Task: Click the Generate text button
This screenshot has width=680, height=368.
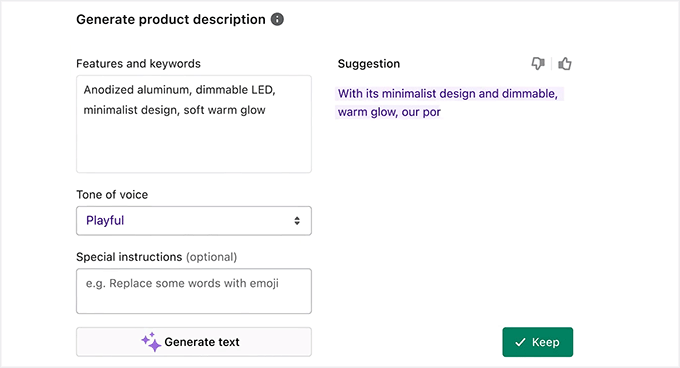Action: coord(194,342)
